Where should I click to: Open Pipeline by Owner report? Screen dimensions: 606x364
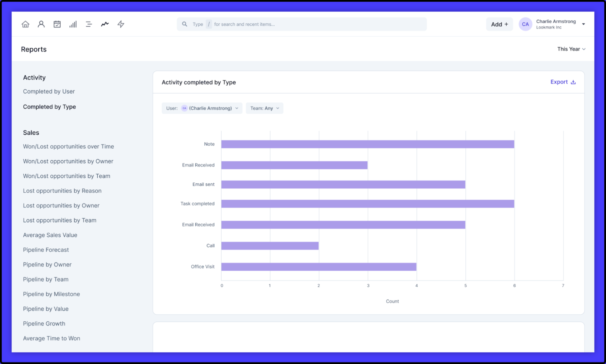pyautogui.click(x=47, y=265)
